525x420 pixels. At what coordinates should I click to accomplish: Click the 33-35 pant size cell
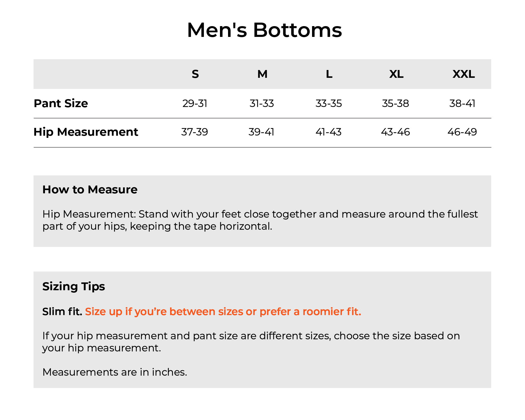[329, 103]
